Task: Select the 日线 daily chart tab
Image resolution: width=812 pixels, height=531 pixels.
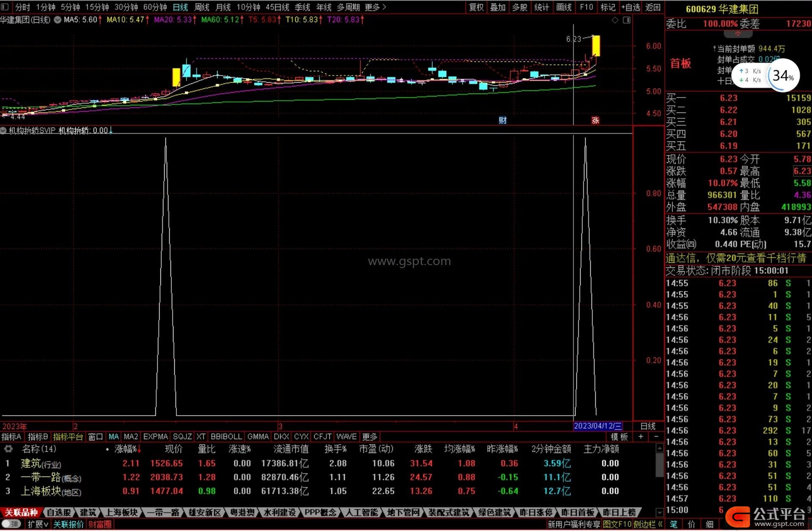Action: click(180, 7)
